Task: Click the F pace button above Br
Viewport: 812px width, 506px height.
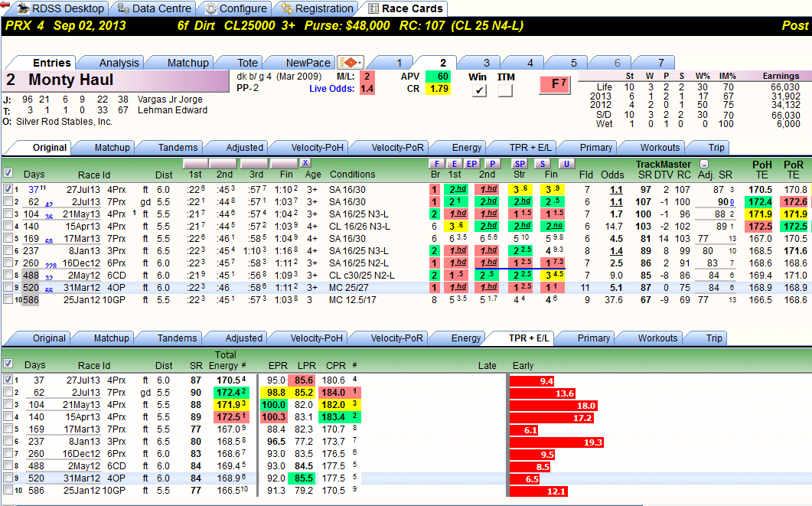Action: 436,164
